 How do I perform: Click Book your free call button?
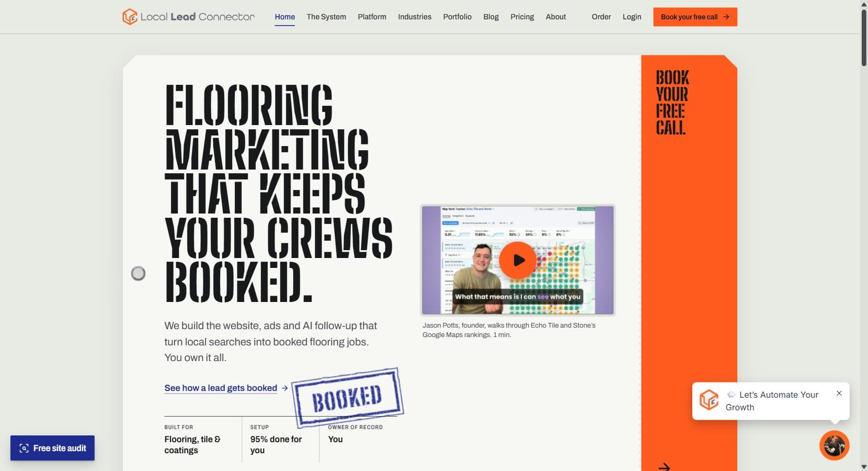pyautogui.click(x=695, y=17)
